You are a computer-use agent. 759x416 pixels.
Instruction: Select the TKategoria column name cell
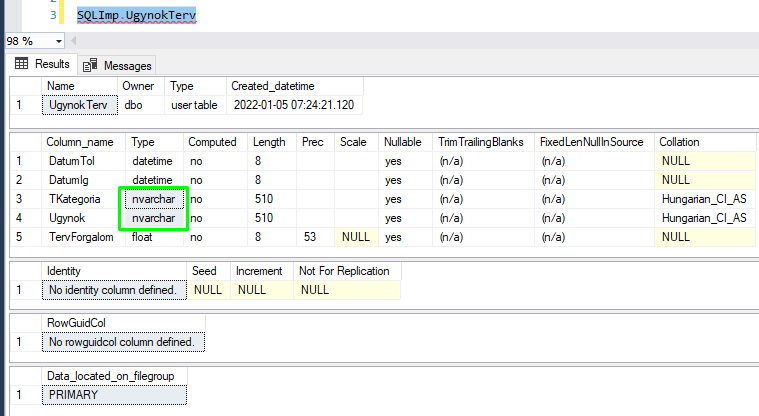click(83, 199)
